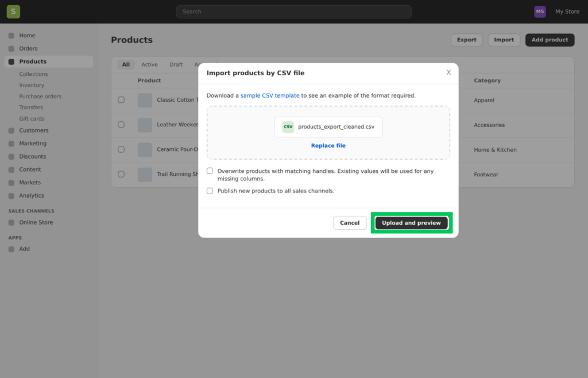Click the Apparel category cell
The width and height of the screenshot is (588, 378).
483,100
